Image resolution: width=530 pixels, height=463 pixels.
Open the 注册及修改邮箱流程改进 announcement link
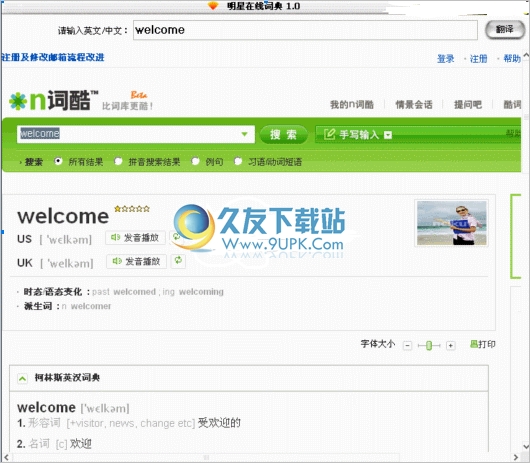[53, 57]
